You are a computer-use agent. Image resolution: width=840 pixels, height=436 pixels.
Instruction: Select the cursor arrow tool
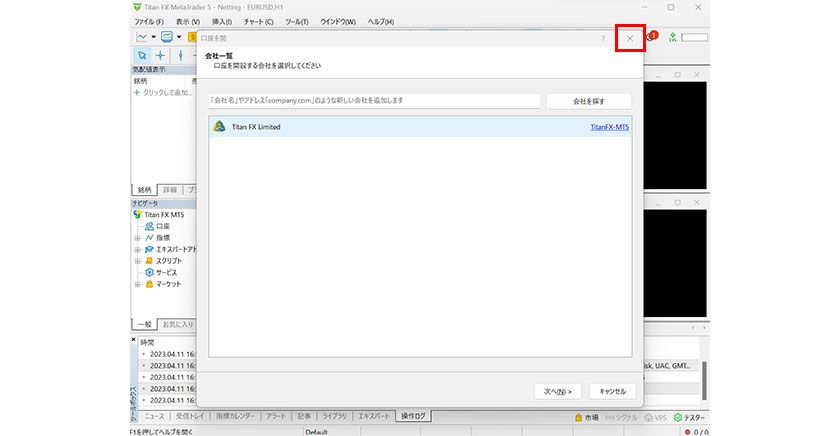coord(142,55)
